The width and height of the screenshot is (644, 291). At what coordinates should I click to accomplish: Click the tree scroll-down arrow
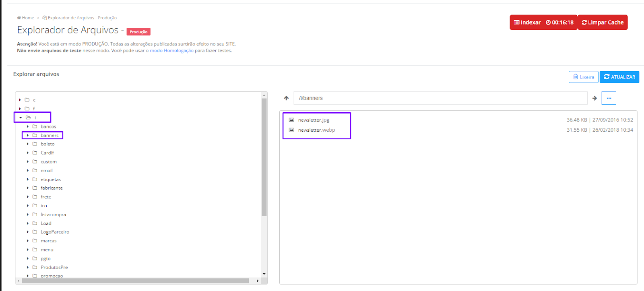264,274
